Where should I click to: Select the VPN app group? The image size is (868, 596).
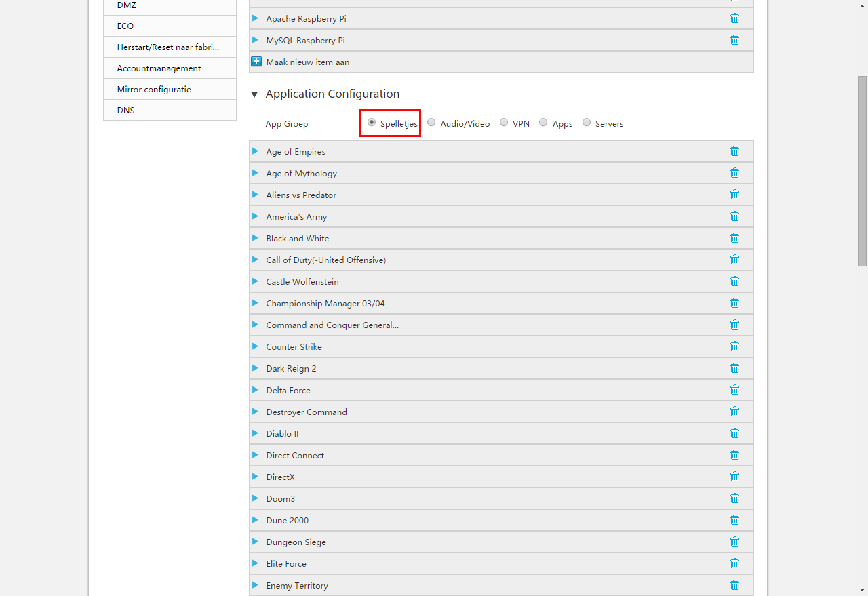tap(504, 123)
